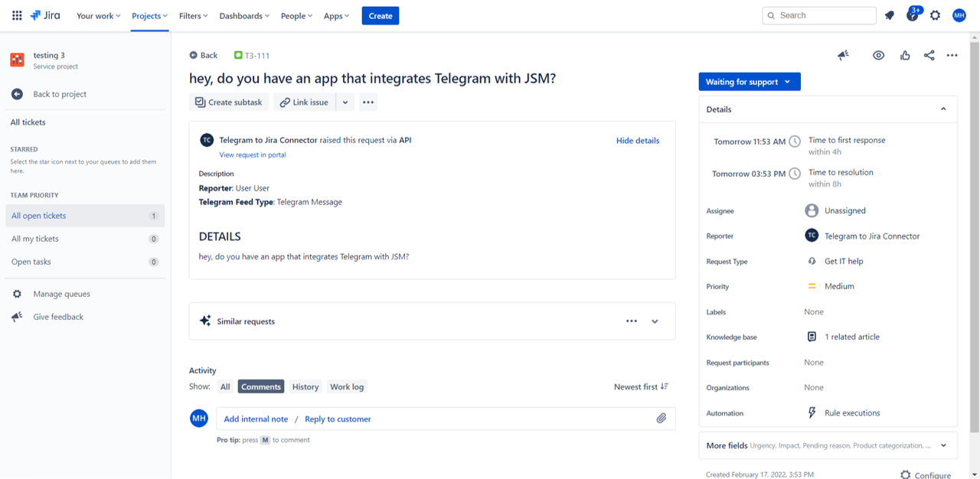Click the attachment paperclip icon in comment box
The width and height of the screenshot is (980, 479).
(x=661, y=419)
